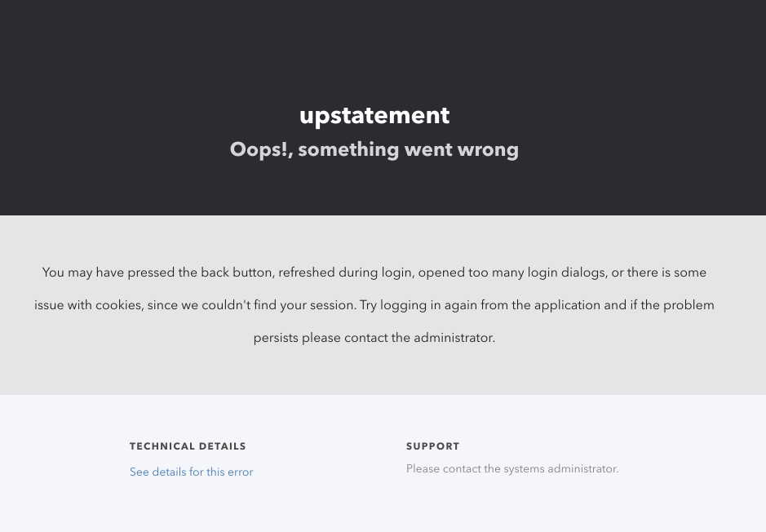The image size is (766, 532).
Task: Click the last line of the error message
Action: (x=374, y=337)
